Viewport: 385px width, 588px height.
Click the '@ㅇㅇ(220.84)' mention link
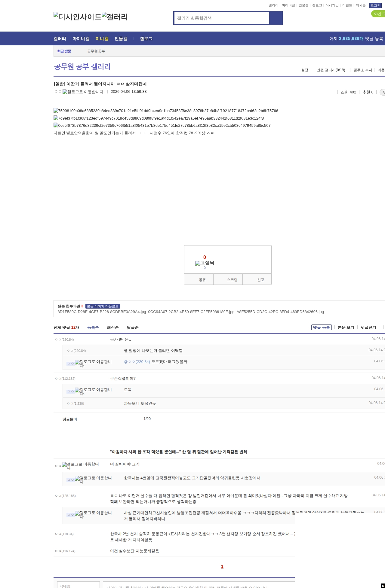click(x=137, y=362)
